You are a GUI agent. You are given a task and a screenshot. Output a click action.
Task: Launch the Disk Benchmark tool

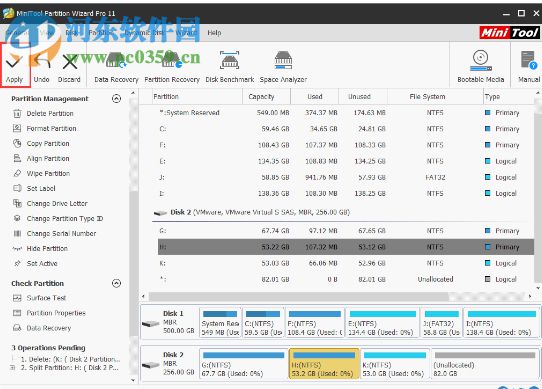(230, 67)
